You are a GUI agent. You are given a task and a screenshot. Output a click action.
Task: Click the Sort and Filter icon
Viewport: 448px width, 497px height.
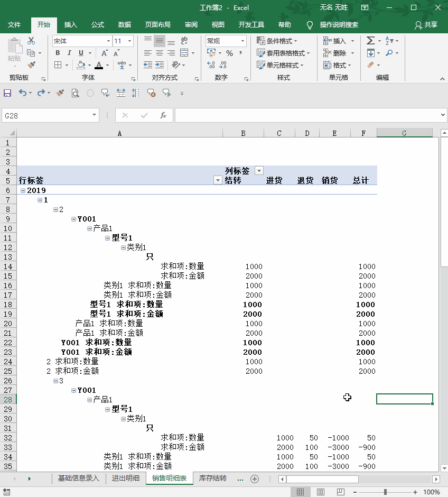click(390, 41)
